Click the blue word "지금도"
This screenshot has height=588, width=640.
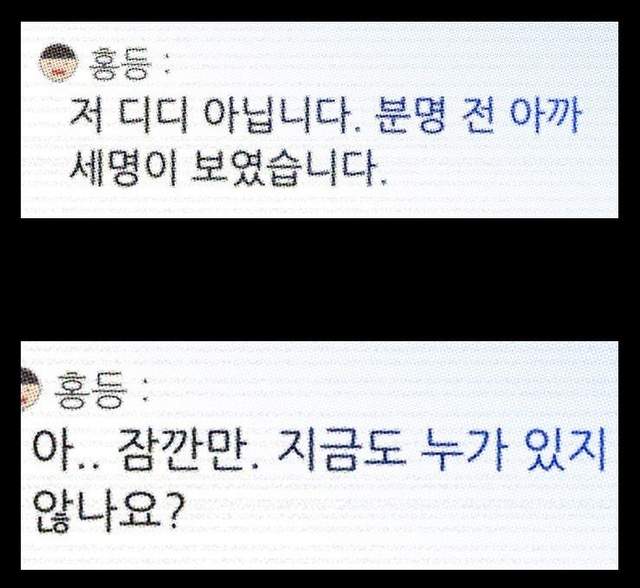tap(350, 443)
